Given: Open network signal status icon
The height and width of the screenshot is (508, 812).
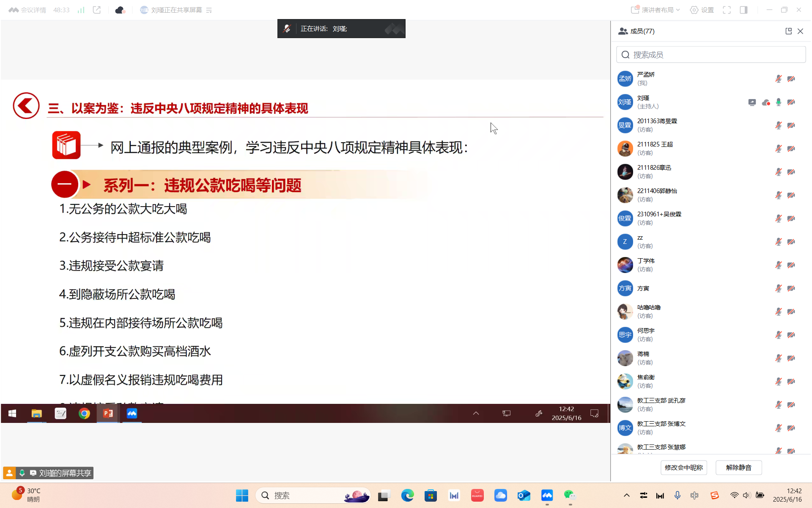Looking at the screenshot, I should 81,10.
